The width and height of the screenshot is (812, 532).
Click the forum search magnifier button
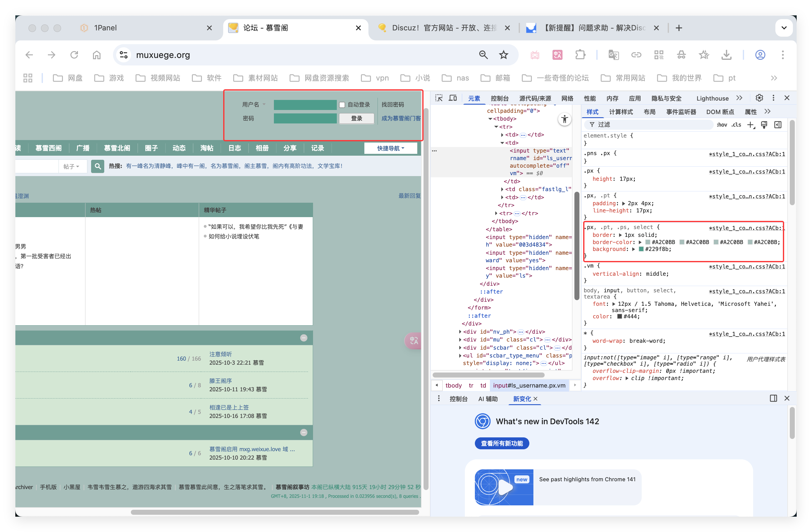coord(98,166)
